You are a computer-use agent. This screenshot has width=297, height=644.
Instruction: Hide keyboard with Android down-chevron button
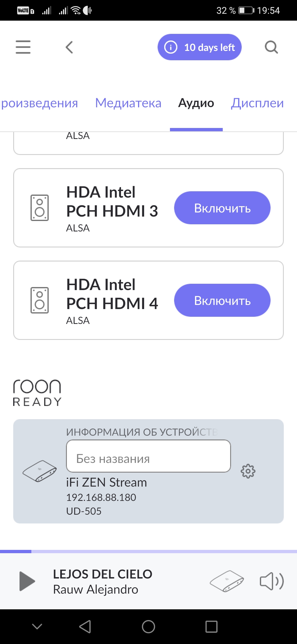[37, 626]
